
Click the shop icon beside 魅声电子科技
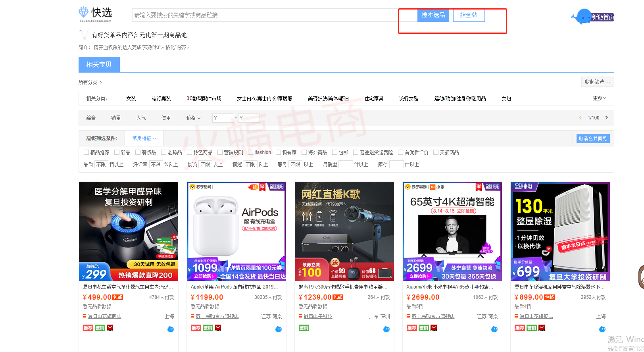coord(300,316)
